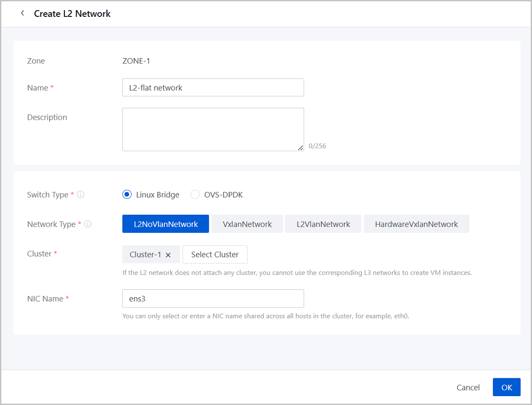Viewport: 532px width, 405px height.
Task: Click the info icon next to Switch Type
Action: (81, 195)
